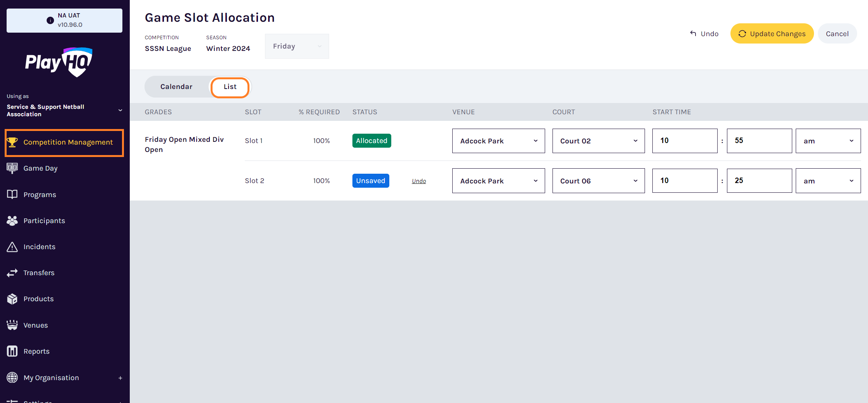Click the header Undo button
This screenshot has height=403, width=868.
click(704, 34)
